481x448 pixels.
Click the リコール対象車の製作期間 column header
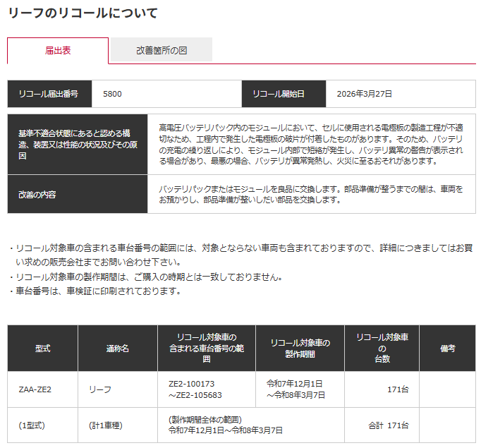(x=300, y=349)
